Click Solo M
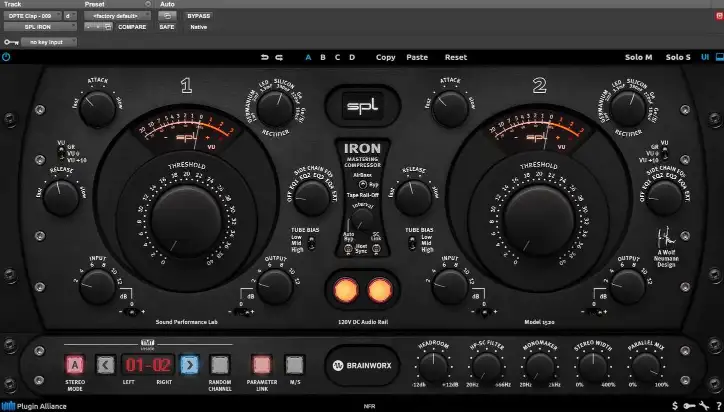Viewport: 724px width, 412px height. point(639,57)
